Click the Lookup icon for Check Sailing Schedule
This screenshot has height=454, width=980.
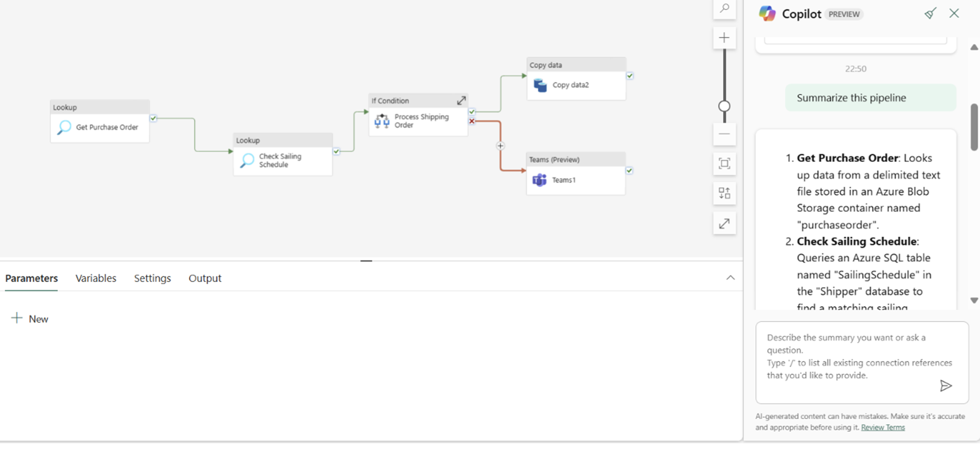click(248, 159)
